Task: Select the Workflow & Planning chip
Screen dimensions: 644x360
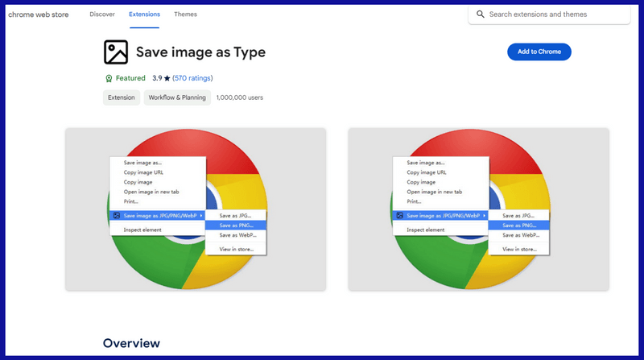Action: point(177,97)
